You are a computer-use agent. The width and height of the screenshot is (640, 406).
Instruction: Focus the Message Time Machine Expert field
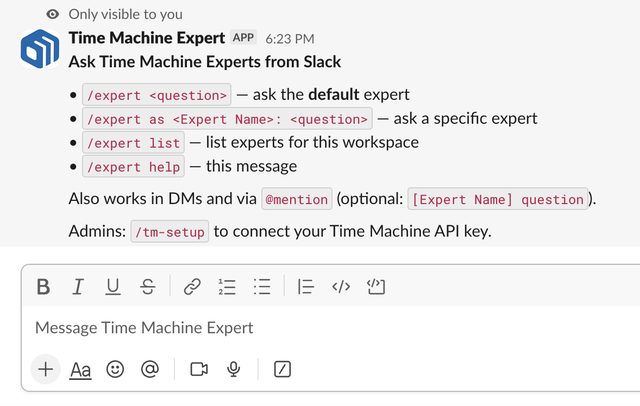pos(331,328)
